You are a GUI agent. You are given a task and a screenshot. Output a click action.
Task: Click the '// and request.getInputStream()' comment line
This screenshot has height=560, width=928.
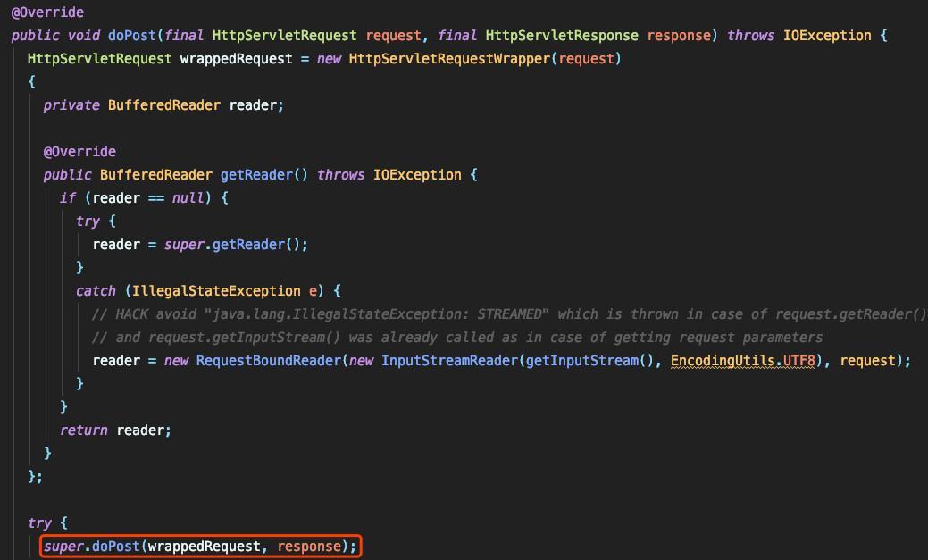pyautogui.click(x=457, y=338)
